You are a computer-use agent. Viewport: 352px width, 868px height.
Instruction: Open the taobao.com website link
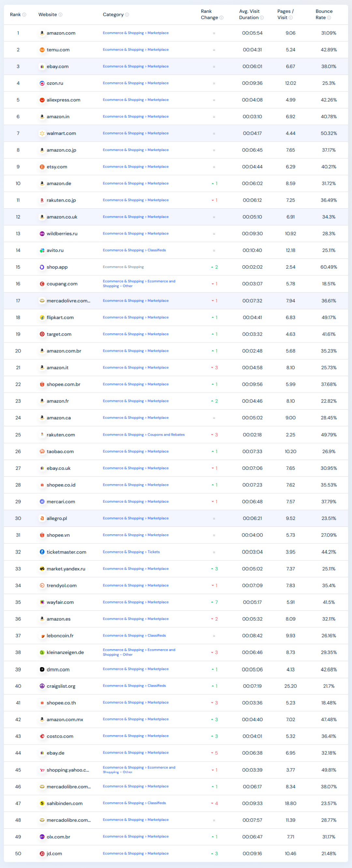pyautogui.click(x=60, y=452)
